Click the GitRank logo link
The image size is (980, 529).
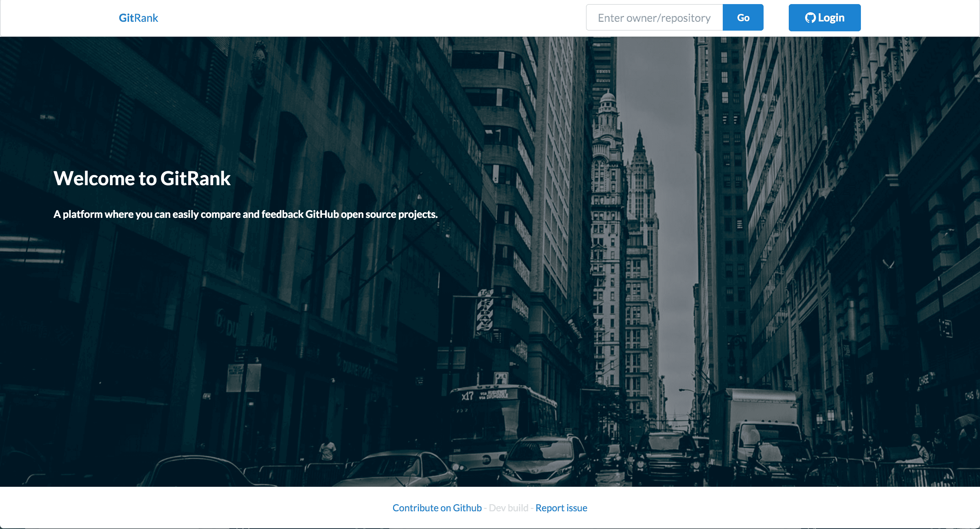click(138, 18)
